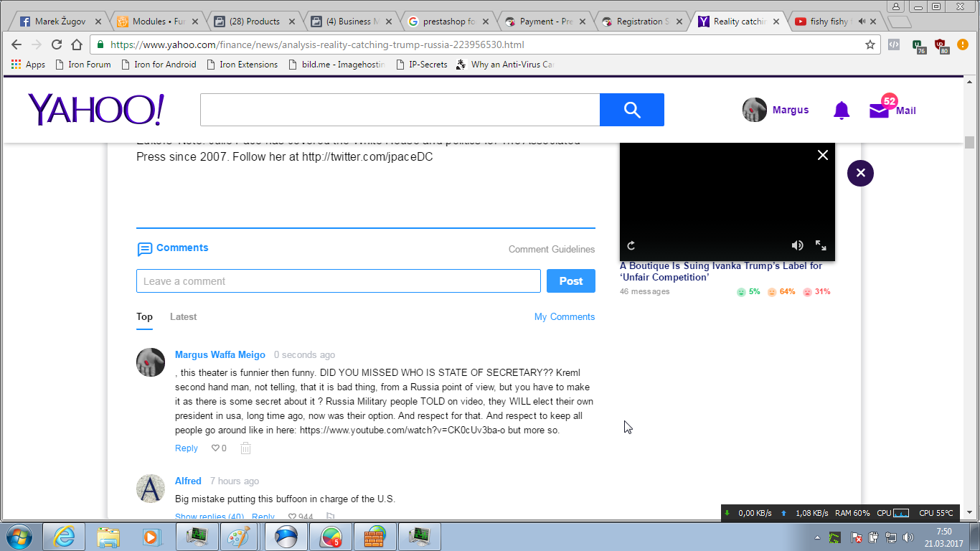Viewport: 980px width, 551px height.
Task: Close the floating video player with white X
Action: [x=823, y=155]
